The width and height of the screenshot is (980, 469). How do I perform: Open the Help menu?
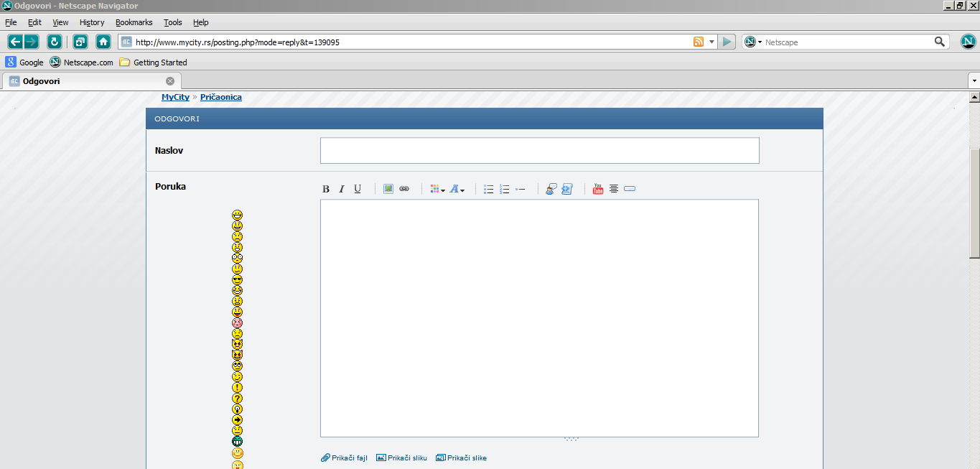coord(201,22)
